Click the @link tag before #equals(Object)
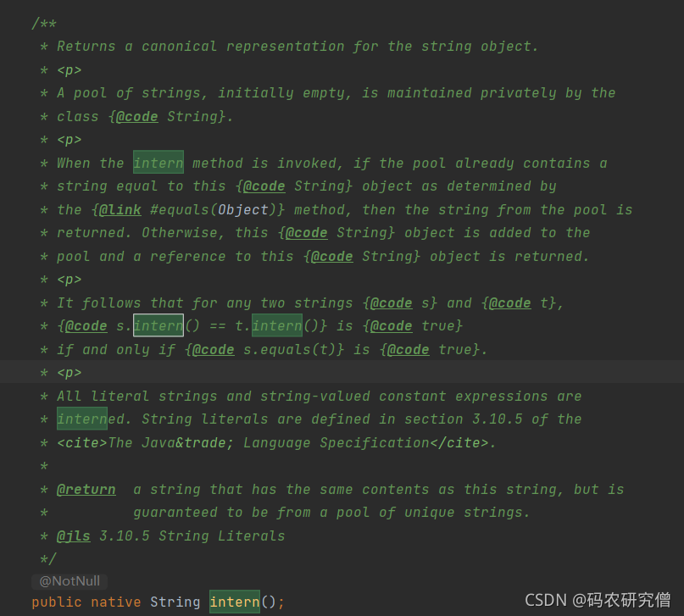This screenshot has width=684, height=616. [120, 209]
